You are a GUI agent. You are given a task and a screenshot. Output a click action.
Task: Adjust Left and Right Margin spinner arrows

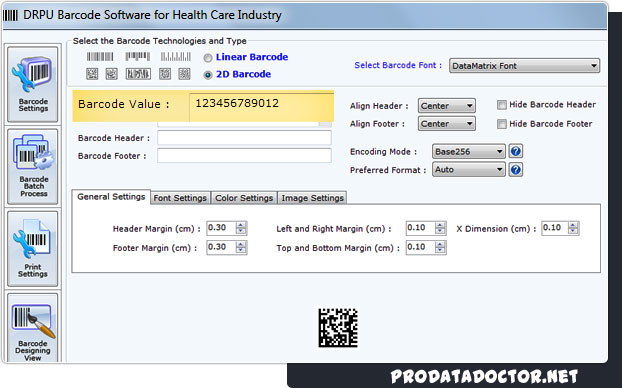tap(440, 228)
